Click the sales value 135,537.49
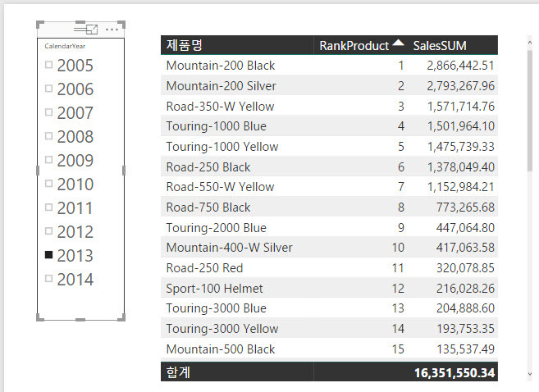Screen dimensions: 539x392 [x=465, y=349]
